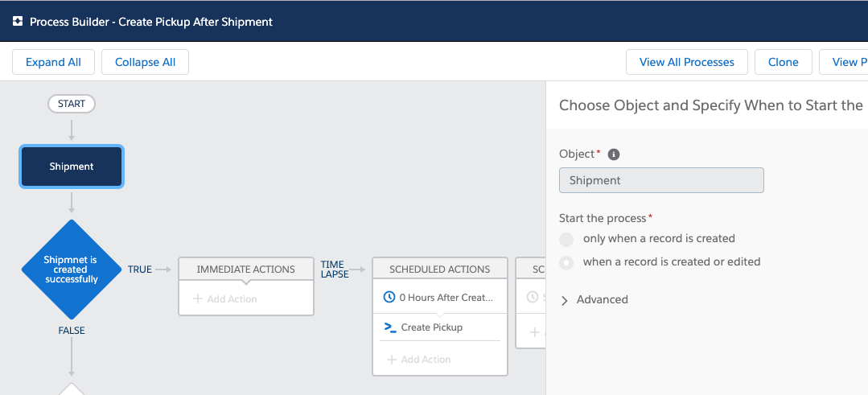The image size is (868, 395).
Task: Click the clock icon in 0 Hours schedule
Action: click(x=389, y=297)
